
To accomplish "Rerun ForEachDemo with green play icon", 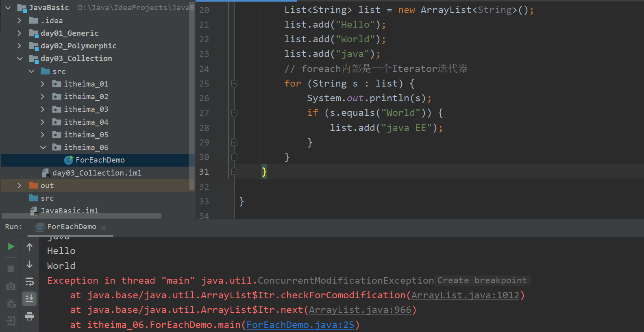I will point(11,247).
